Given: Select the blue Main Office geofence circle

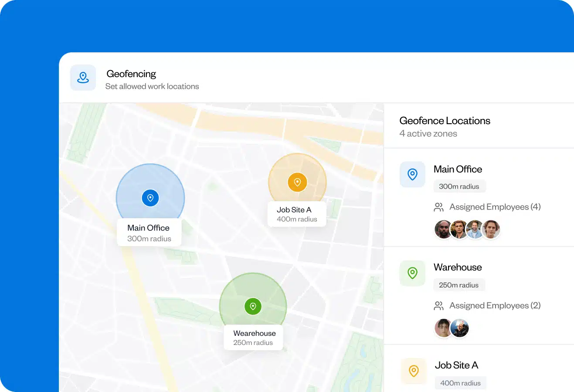Looking at the screenshot, I should click(131, 179).
